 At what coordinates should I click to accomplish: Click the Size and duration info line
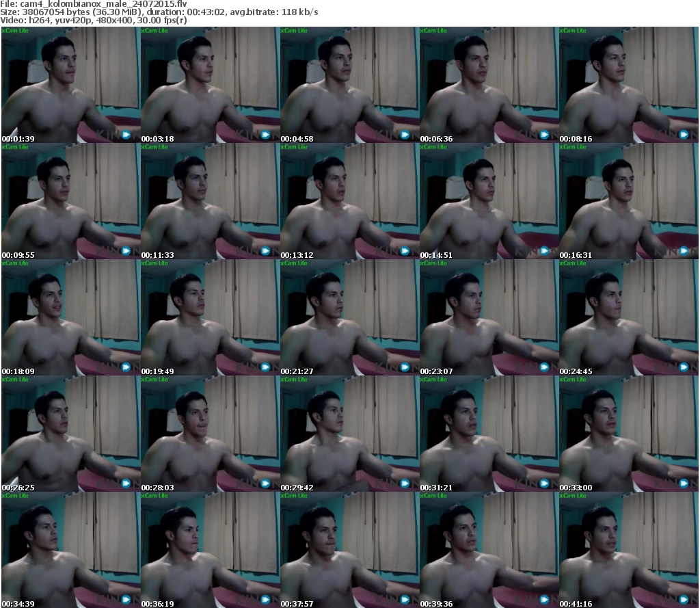point(159,12)
